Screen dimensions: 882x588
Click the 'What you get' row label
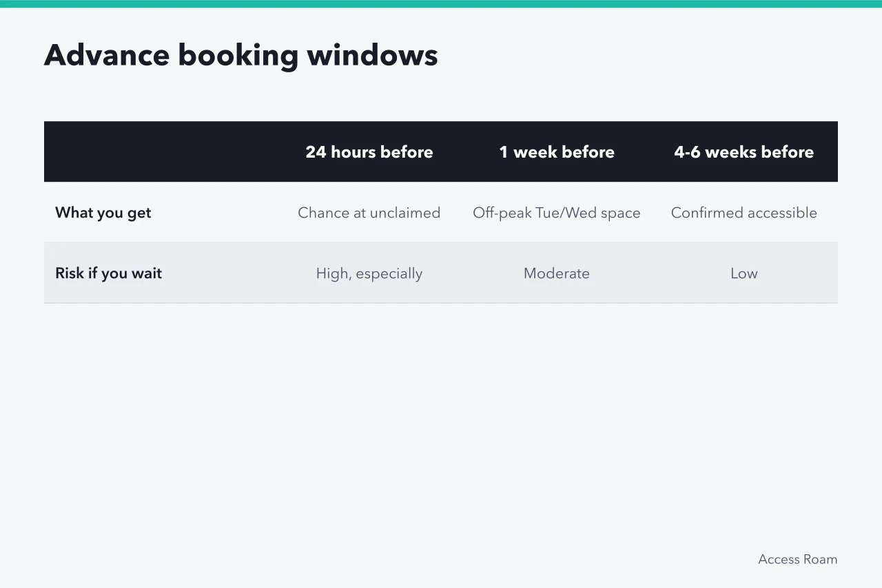pyautogui.click(x=103, y=213)
